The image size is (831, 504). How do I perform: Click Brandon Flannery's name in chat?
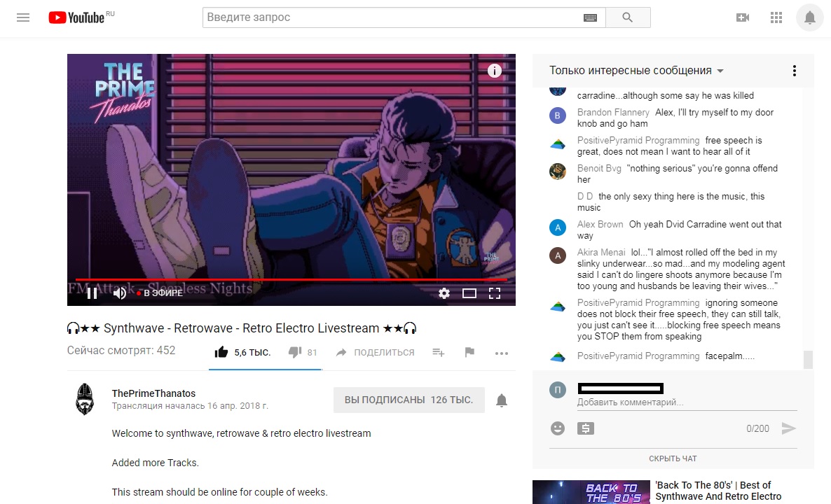tap(613, 112)
